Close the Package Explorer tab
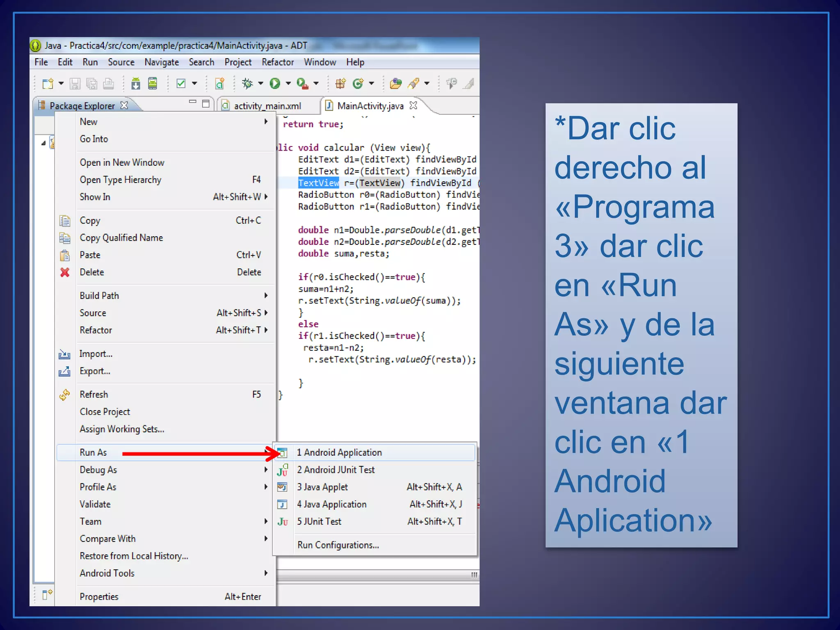 (124, 105)
